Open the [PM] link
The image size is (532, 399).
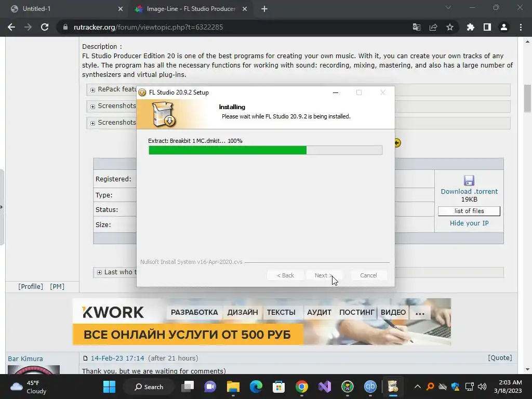point(57,287)
